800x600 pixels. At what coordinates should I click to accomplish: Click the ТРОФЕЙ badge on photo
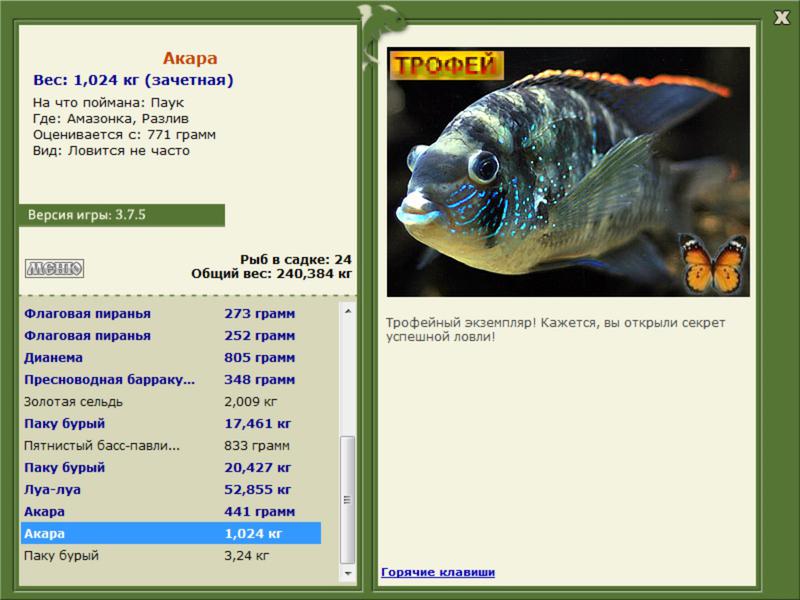click(x=447, y=65)
